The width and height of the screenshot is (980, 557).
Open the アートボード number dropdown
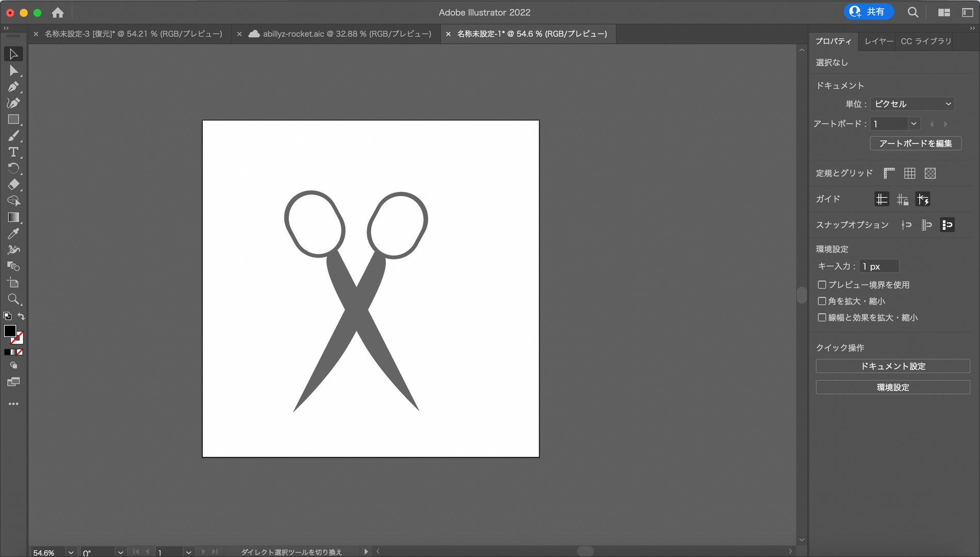913,123
